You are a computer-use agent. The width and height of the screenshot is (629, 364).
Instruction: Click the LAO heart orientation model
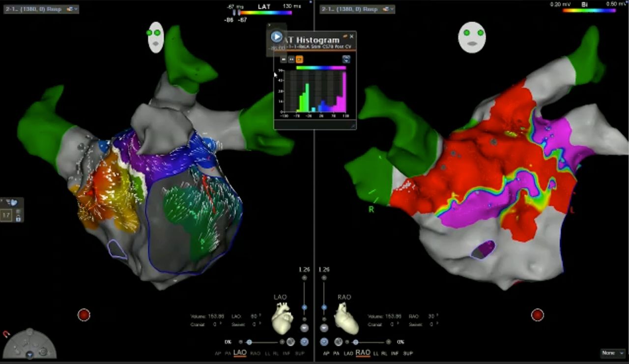click(283, 318)
